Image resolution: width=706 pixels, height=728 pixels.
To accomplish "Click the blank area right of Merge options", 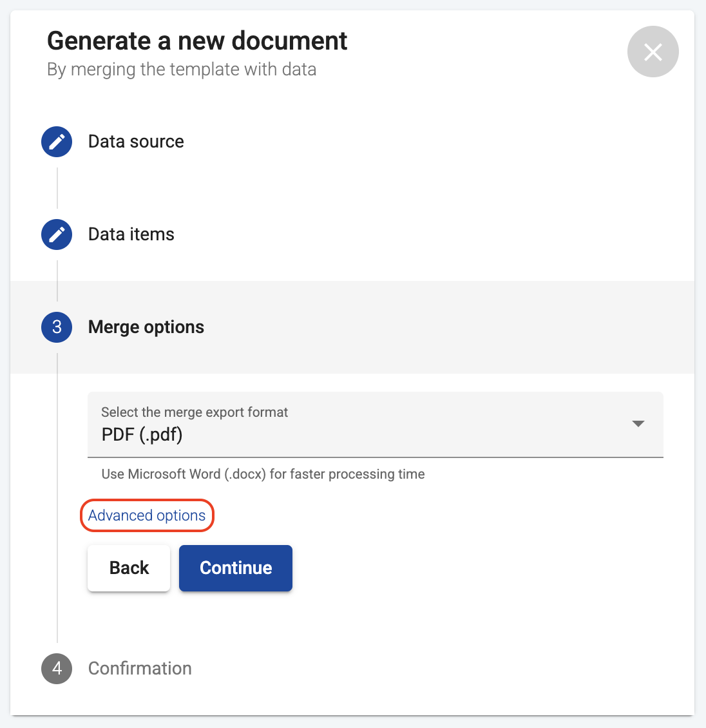I will click(451, 327).
